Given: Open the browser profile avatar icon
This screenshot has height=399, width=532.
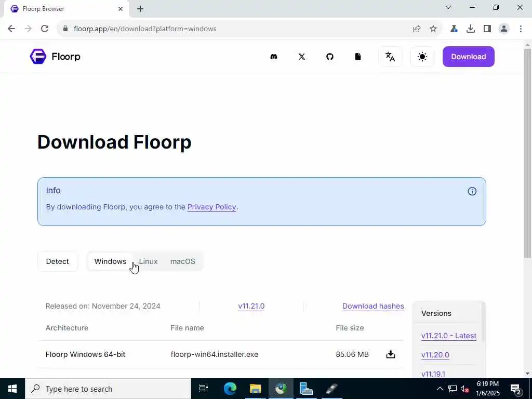Looking at the screenshot, I should coord(504,29).
